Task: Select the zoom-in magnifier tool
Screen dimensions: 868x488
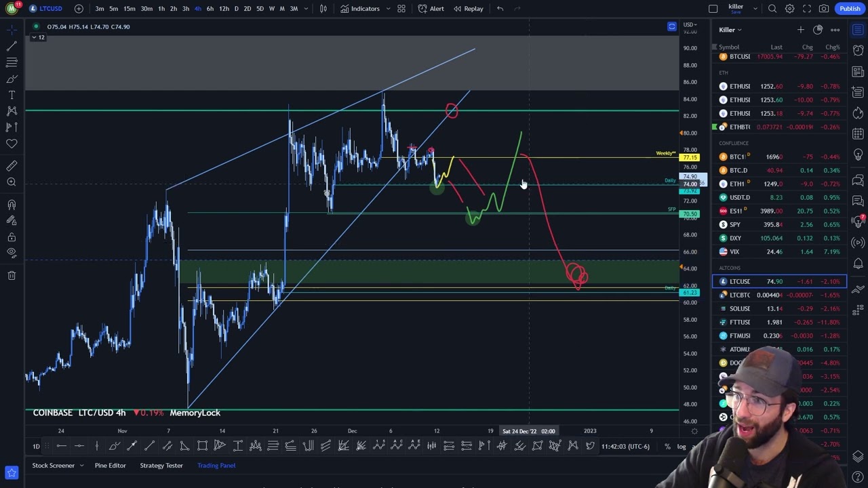Action: [x=12, y=182]
